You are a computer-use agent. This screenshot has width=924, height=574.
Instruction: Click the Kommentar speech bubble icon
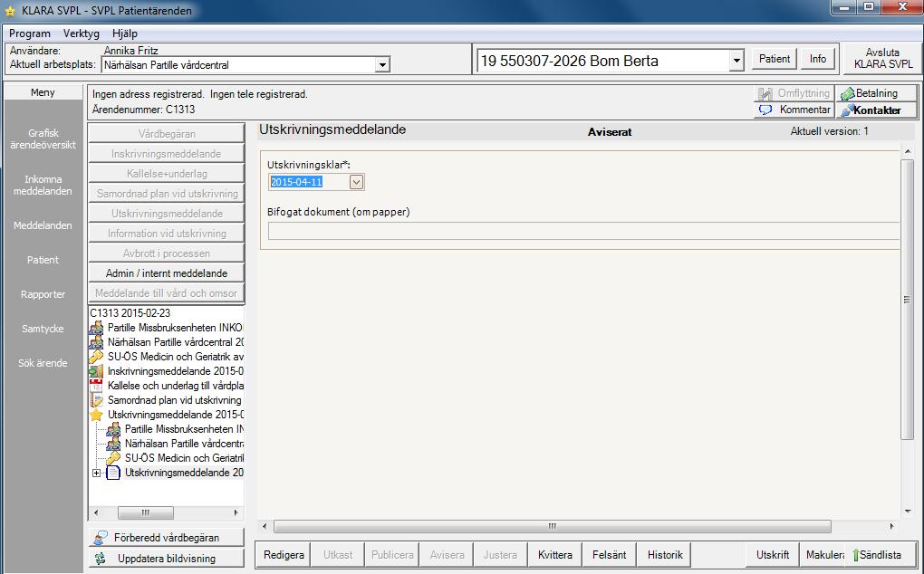click(x=765, y=110)
